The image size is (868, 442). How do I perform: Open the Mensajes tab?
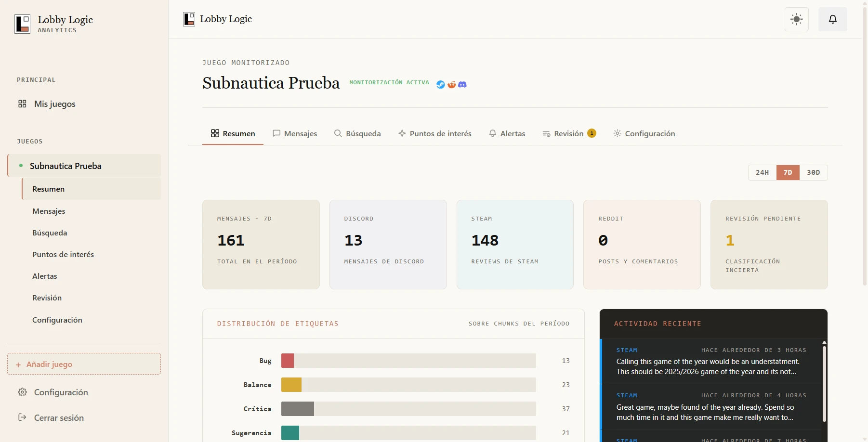point(295,133)
